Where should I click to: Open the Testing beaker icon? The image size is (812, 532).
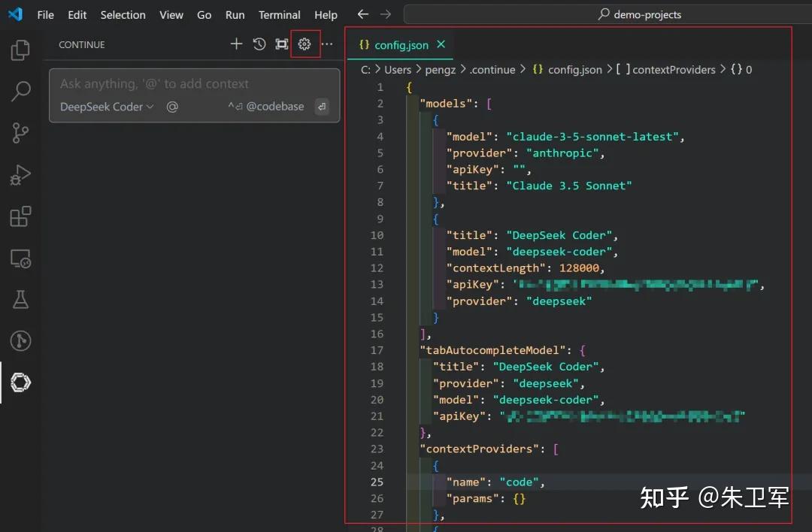(x=20, y=299)
